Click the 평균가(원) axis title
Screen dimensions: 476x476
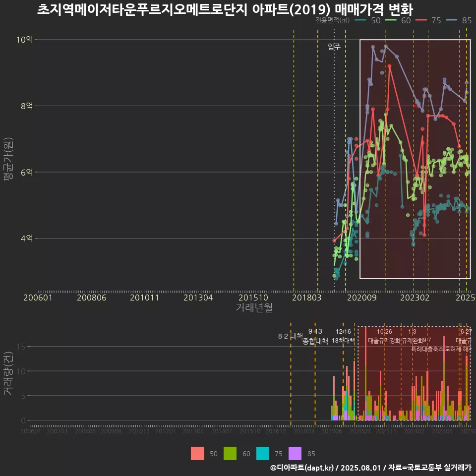click(x=8, y=159)
